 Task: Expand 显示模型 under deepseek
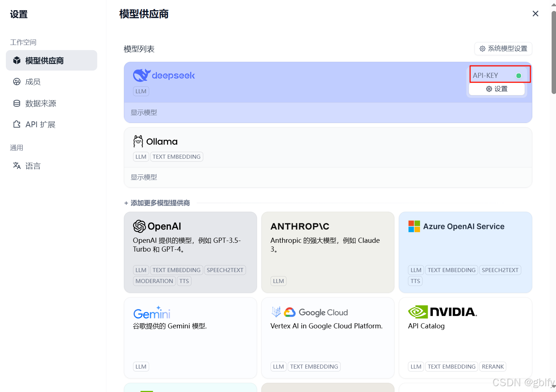click(x=144, y=113)
